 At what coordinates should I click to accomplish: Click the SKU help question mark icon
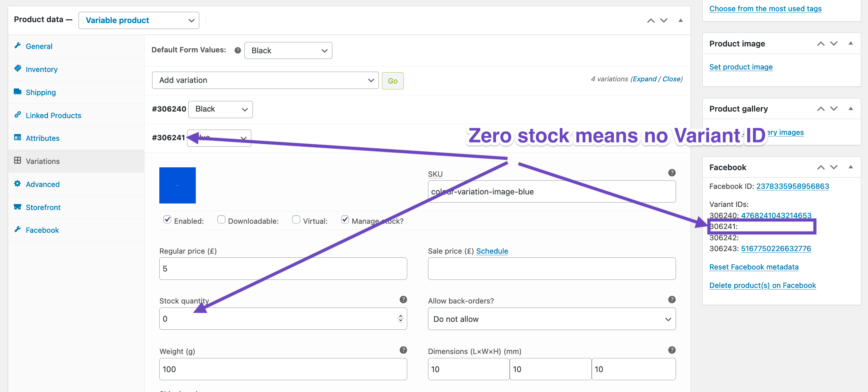(x=672, y=173)
